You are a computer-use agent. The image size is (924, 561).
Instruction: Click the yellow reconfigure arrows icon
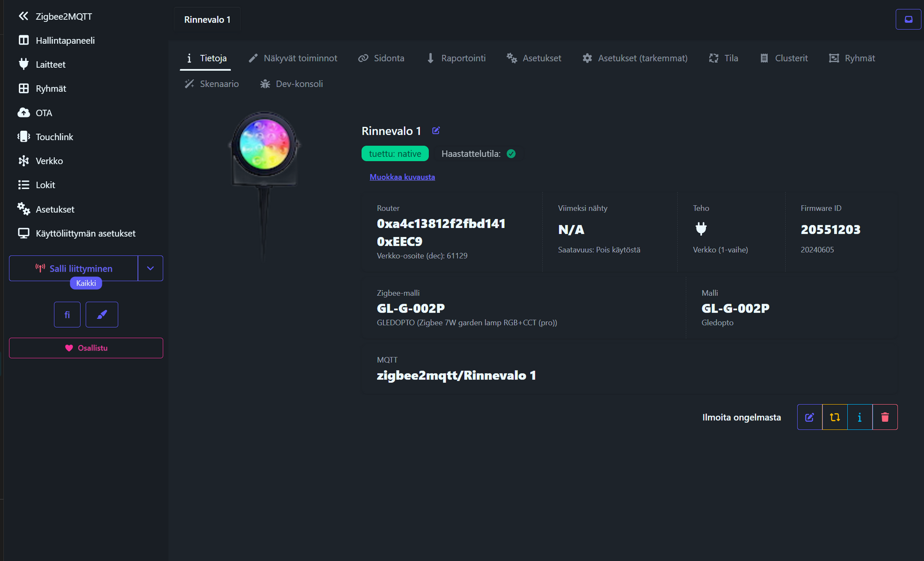pyautogui.click(x=835, y=417)
